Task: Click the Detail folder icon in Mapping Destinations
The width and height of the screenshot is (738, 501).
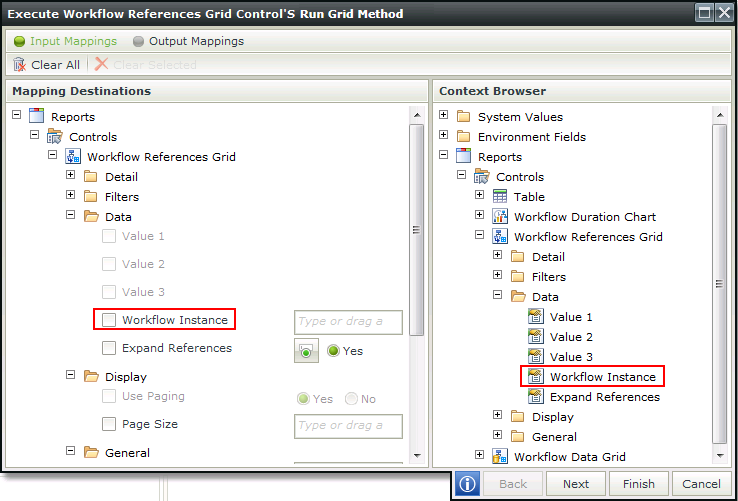Action: [90, 177]
